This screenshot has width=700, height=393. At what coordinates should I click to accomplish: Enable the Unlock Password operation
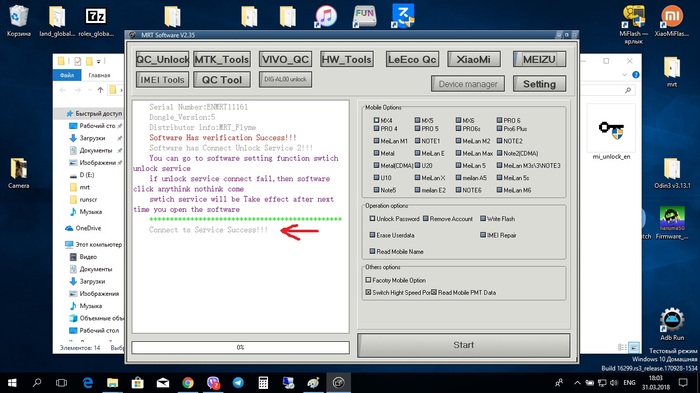click(372, 218)
